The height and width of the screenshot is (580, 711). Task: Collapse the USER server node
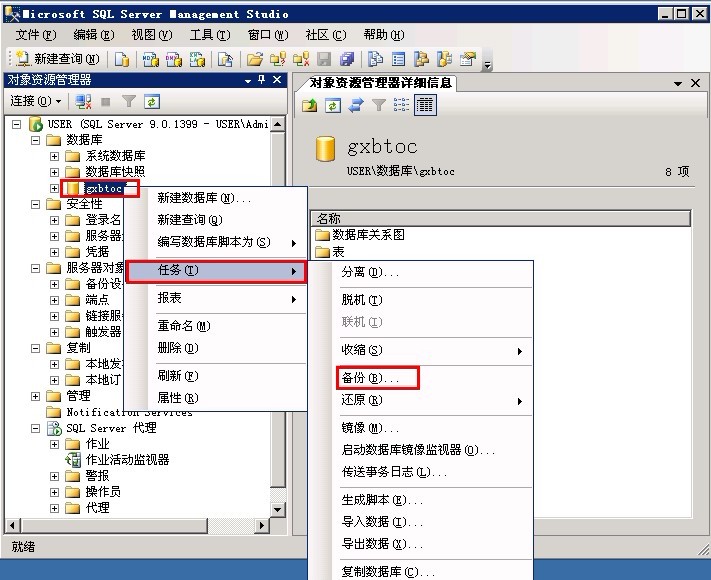tap(17, 124)
